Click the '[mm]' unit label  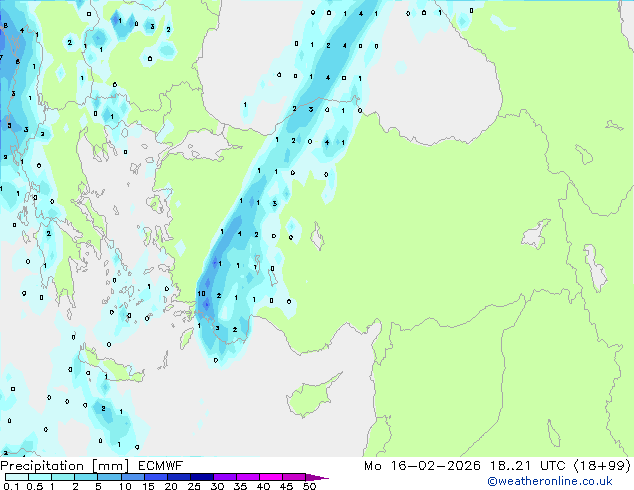point(111,466)
